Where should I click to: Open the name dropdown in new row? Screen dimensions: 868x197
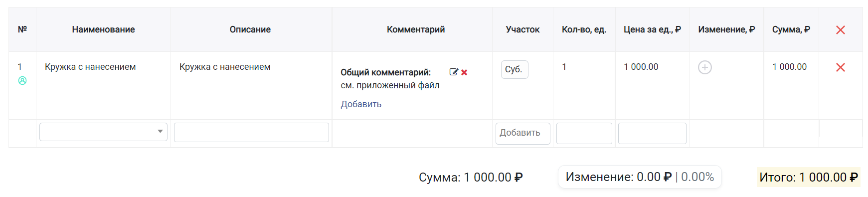(x=103, y=132)
